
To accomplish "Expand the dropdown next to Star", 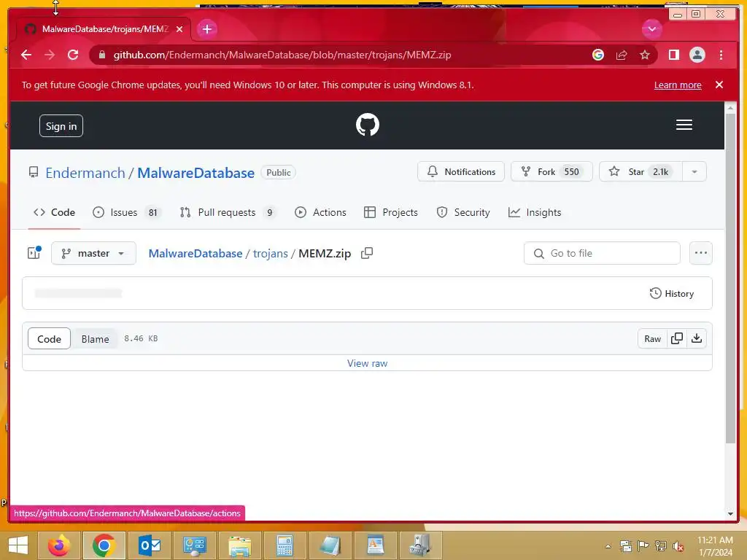I will pyautogui.click(x=694, y=171).
